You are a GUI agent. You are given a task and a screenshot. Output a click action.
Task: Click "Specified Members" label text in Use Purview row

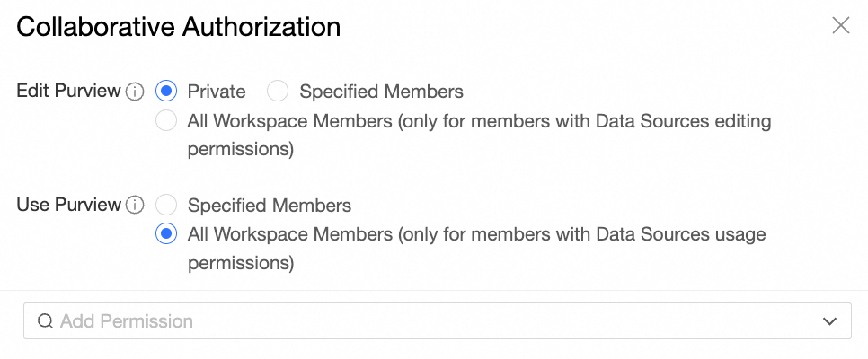click(269, 206)
